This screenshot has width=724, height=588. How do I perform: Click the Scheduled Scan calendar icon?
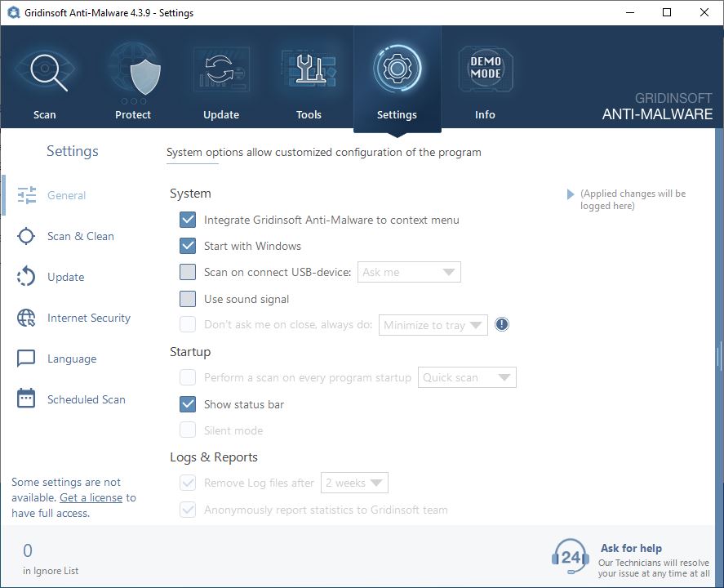click(26, 399)
